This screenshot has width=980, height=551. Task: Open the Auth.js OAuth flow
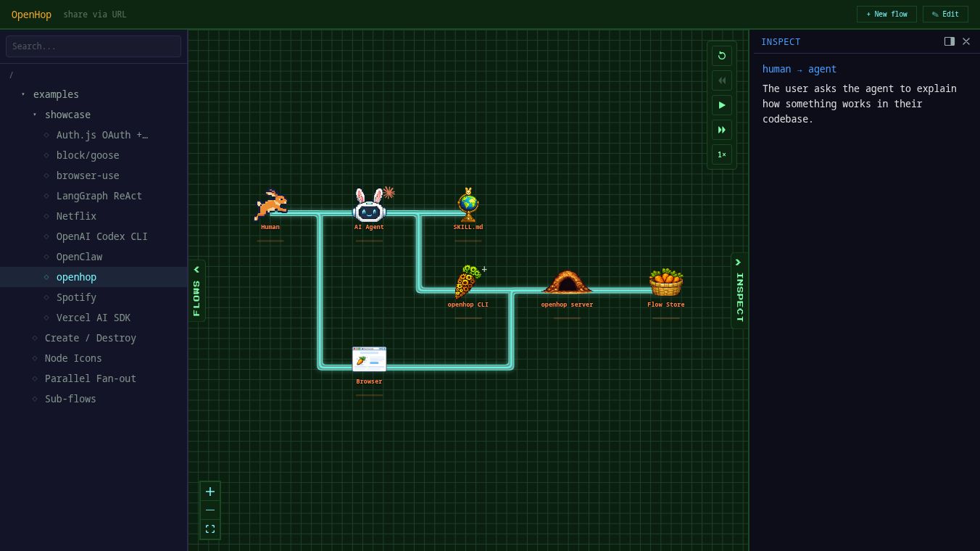click(x=94, y=135)
